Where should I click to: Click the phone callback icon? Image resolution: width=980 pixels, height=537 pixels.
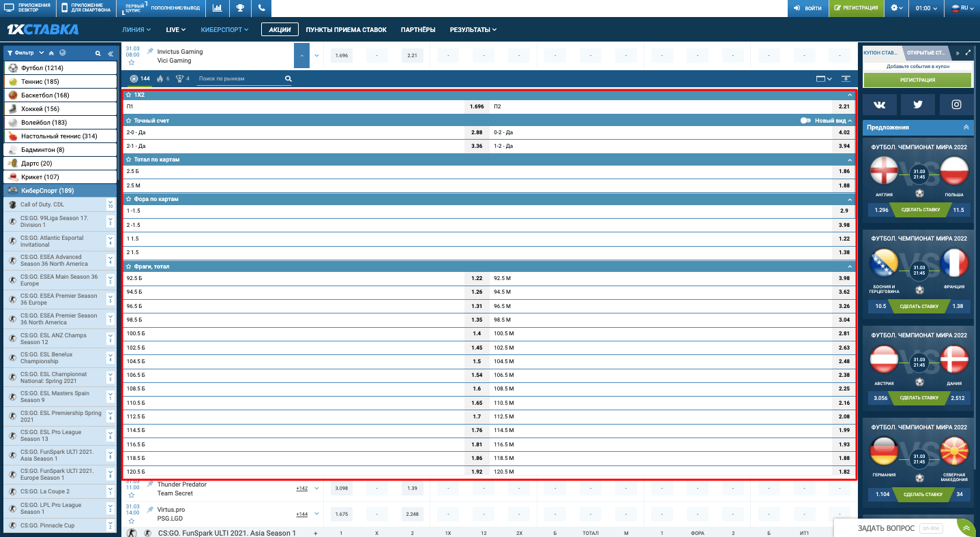click(x=261, y=8)
